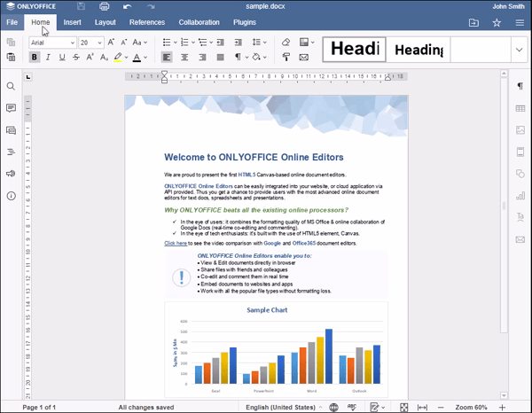
Task: Open the Search panel in left sidebar
Action: (11, 87)
